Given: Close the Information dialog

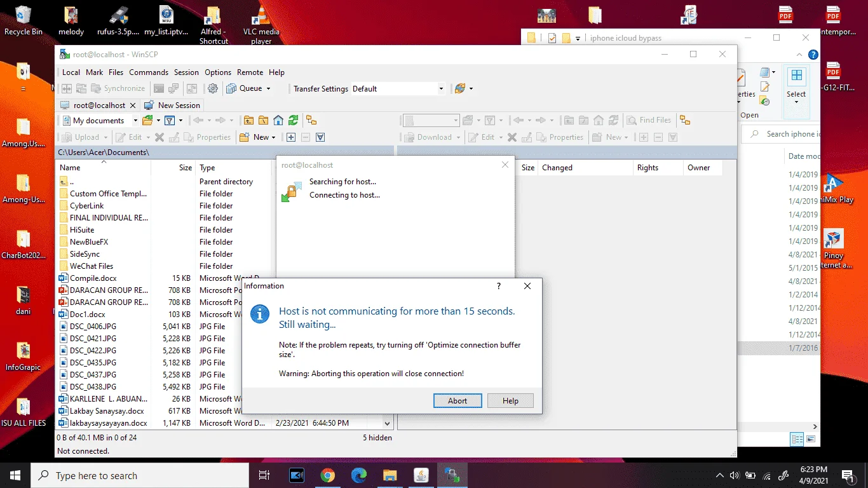Looking at the screenshot, I should click(527, 286).
